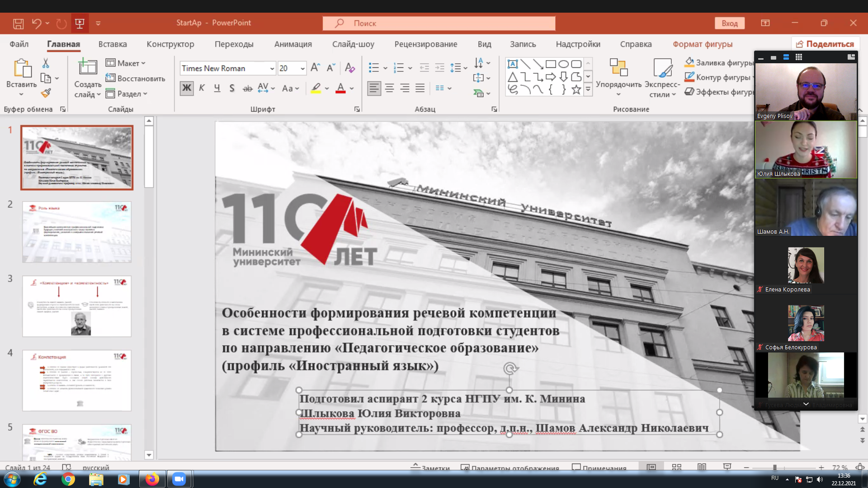Select the triangle shape

(x=512, y=77)
